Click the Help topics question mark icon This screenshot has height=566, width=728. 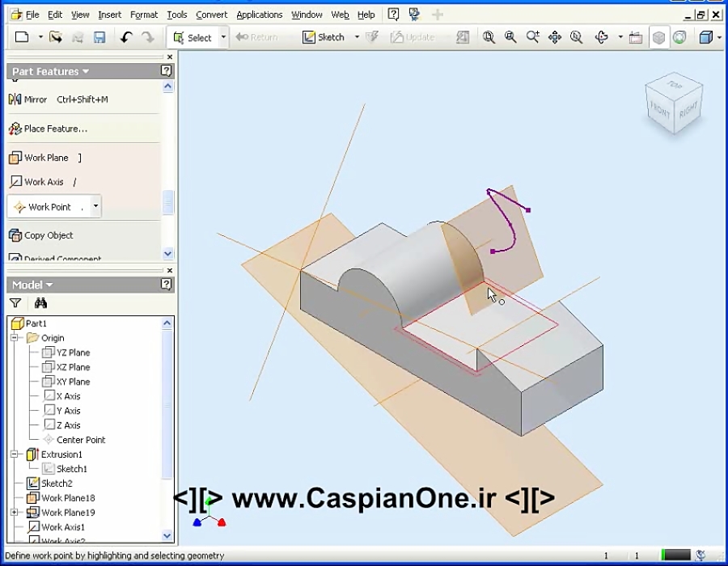pos(393,15)
